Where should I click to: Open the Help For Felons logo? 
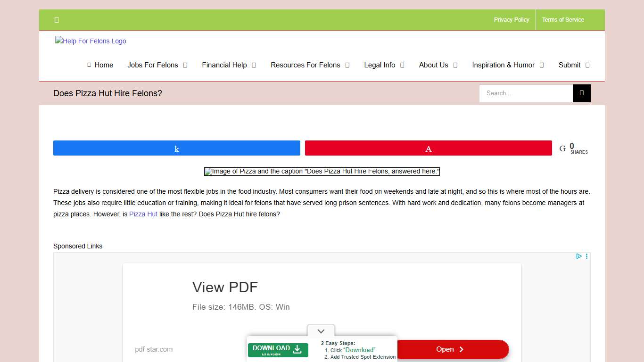90,41
